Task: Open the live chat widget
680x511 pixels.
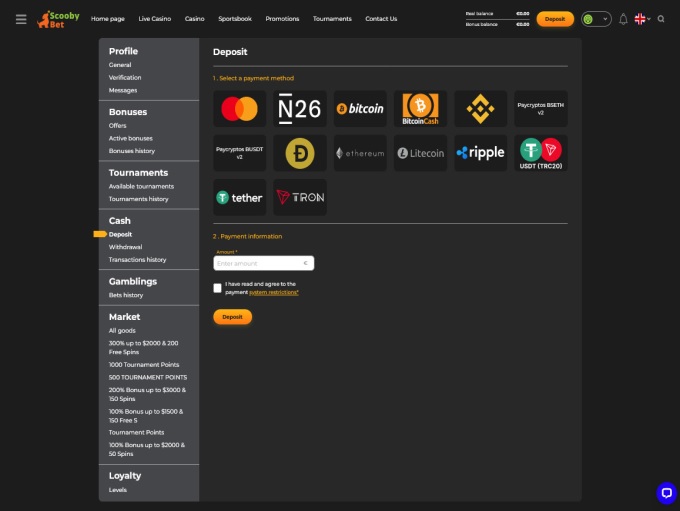Action: tap(666, 493)
